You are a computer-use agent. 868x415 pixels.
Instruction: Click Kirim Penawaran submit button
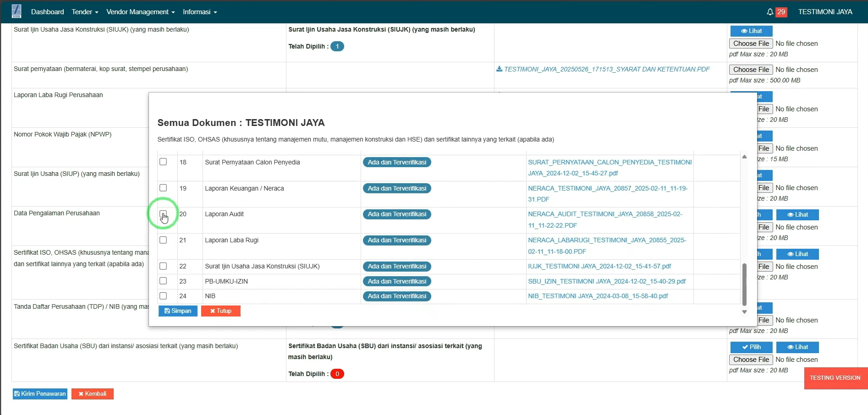tap(40, 394)
